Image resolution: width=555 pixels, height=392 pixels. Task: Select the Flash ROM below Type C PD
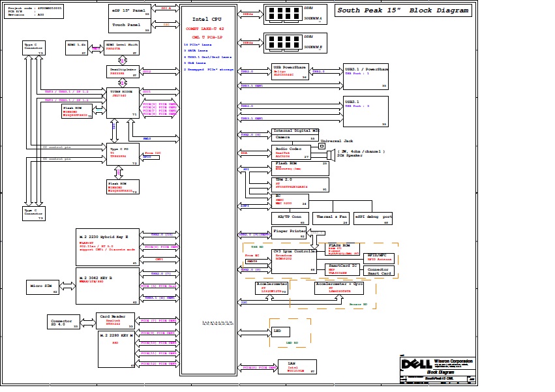click(x=123, y=187)
